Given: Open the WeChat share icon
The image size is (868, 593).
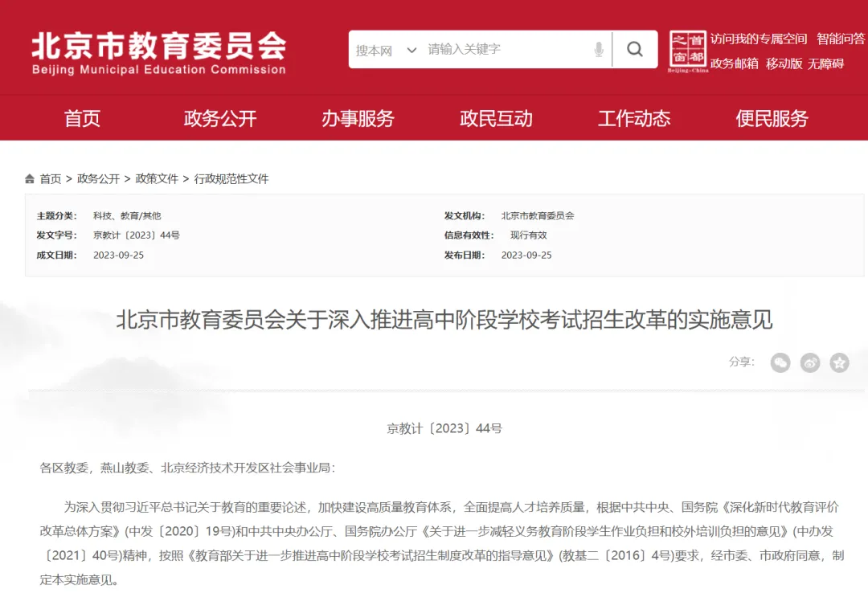Looking at the screenshot, I should [x=780, y=362].
